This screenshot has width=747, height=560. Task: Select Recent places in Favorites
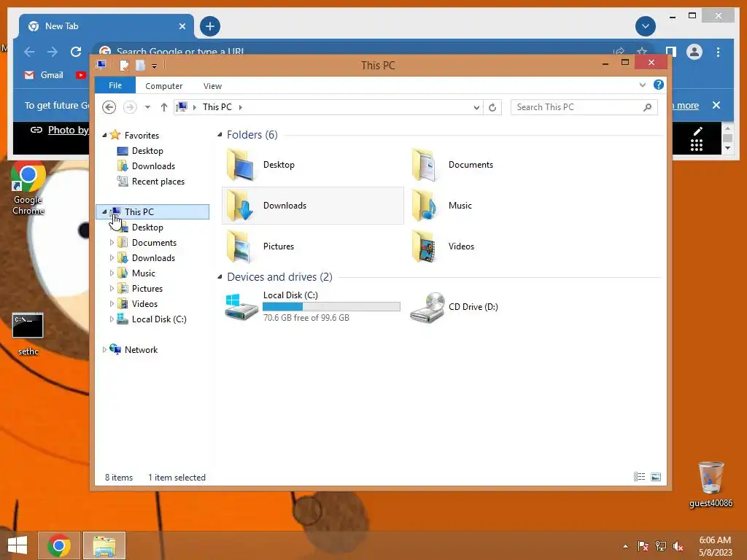(158, 182)
